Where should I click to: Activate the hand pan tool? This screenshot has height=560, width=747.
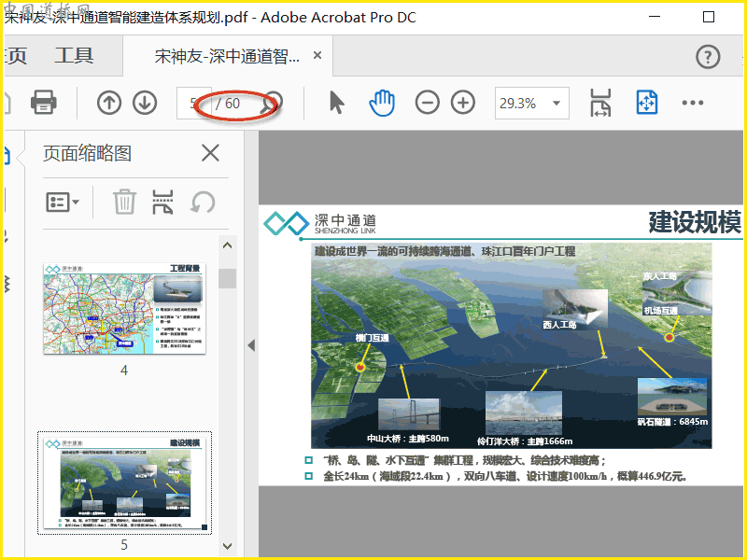tap(382, 103)
